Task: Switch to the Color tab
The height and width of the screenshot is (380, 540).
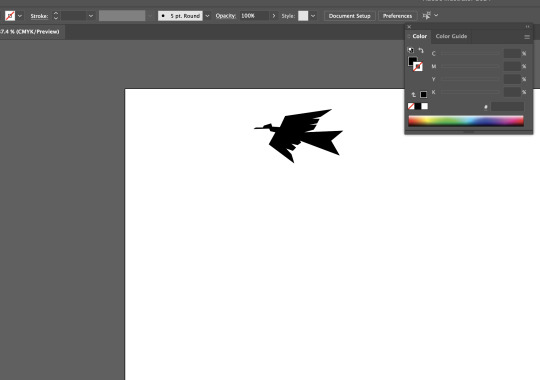Action: [419, 36]
